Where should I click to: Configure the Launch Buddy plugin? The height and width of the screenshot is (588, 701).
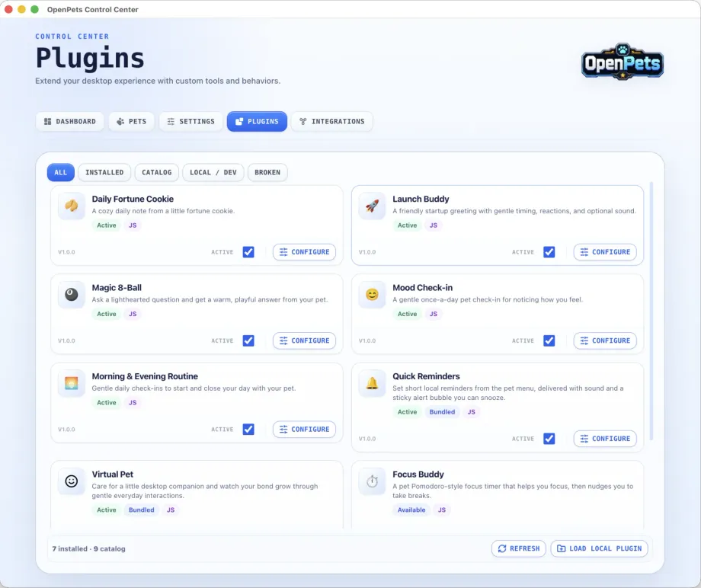coord(605,252)
